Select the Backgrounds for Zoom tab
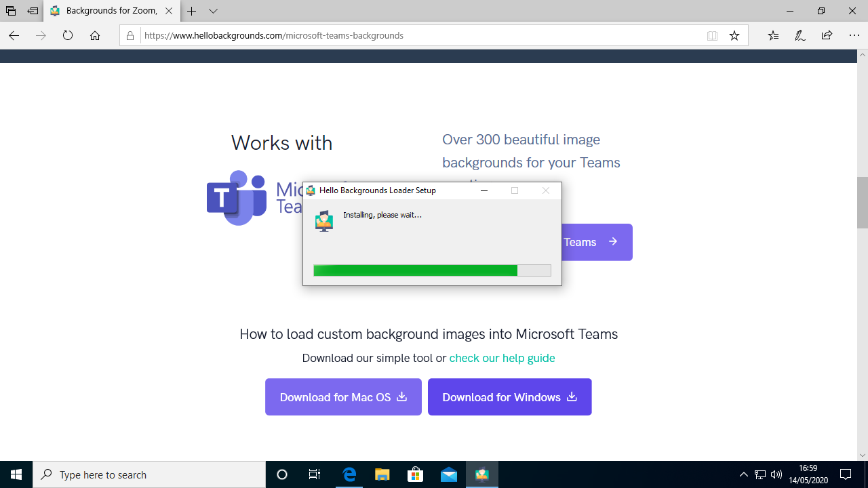This screenshot has width=868, height=488. point(113,11)
